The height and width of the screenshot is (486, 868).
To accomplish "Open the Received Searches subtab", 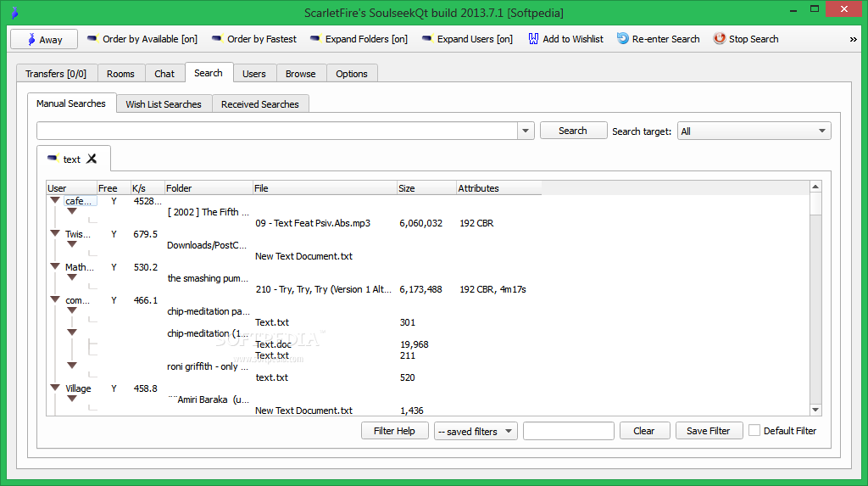I will pos(260,104).
